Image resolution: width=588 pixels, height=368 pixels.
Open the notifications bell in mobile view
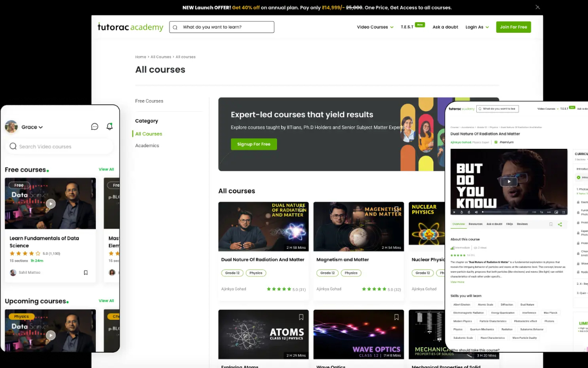pyautogui.click(x=110, y=127)
